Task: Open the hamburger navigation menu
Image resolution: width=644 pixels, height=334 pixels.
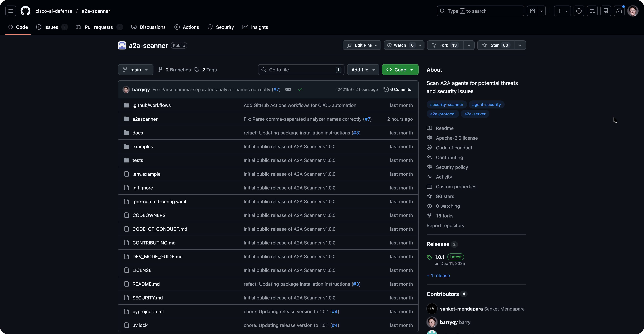Action: coord(11,11)
